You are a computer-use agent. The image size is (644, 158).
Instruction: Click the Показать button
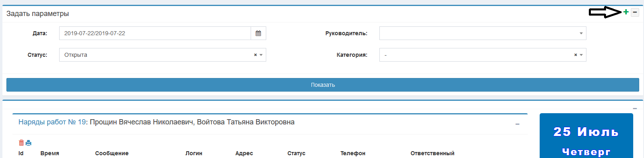323,85
